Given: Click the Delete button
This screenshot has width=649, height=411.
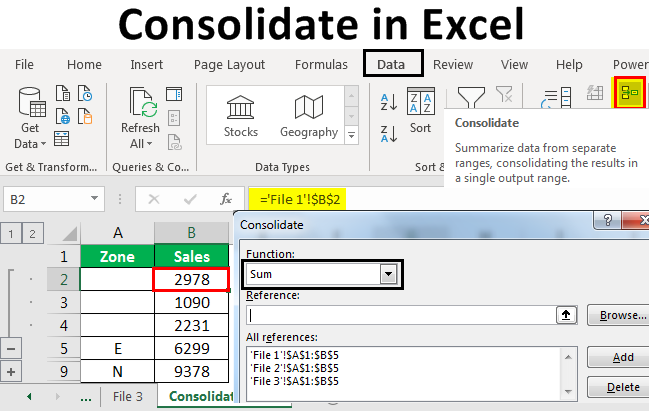Looking at the screenshot, I should click(618, 387).
